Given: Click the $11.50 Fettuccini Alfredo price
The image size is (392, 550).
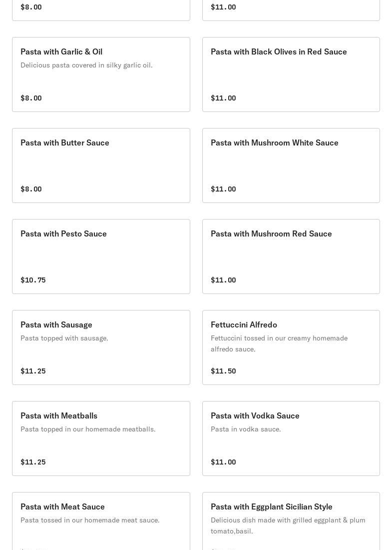Looking at the screenshot, I should (x=223, y=371).
